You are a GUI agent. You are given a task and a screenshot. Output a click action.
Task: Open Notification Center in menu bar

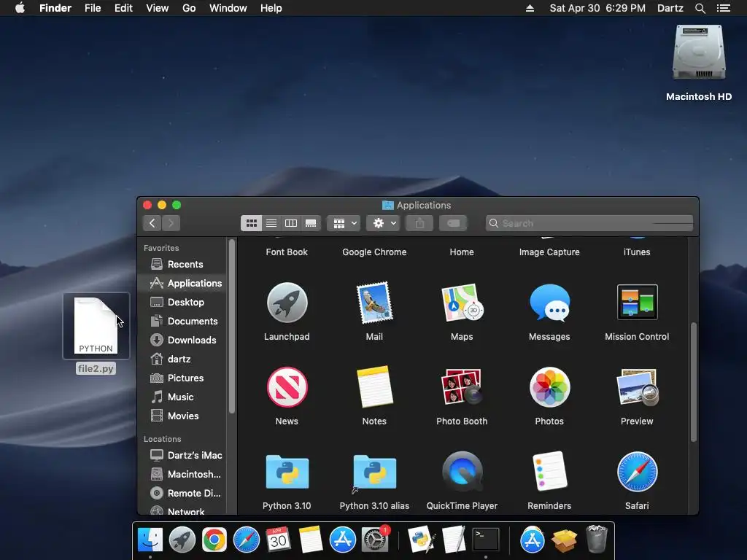(723, 8)
